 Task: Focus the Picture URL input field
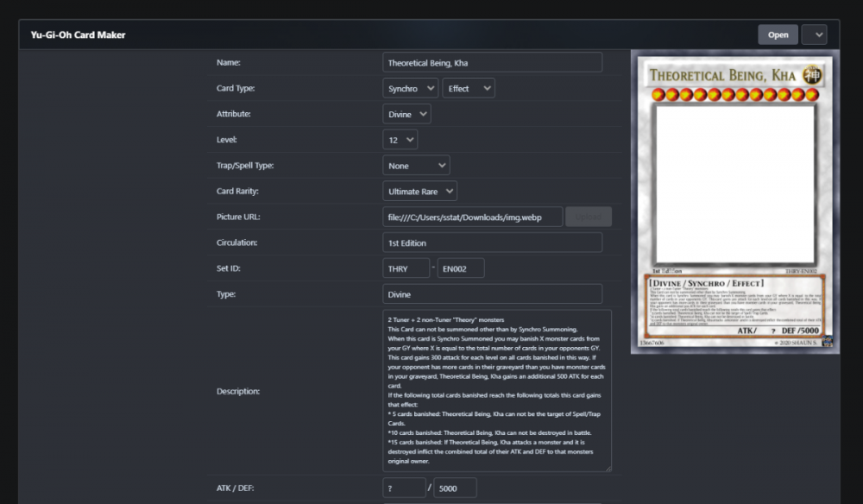[x=472, y=217]
